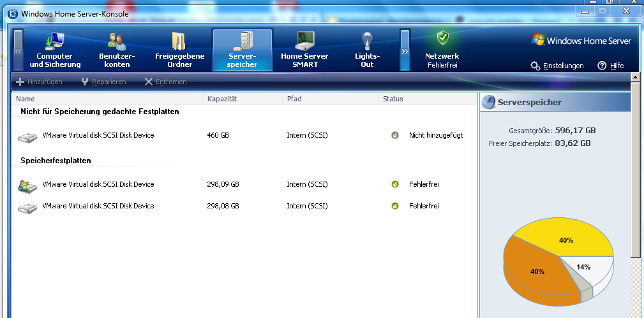
Task: Click the "Freier Speicherplatz: 83,62 GB" value
Action: point(573,143)
